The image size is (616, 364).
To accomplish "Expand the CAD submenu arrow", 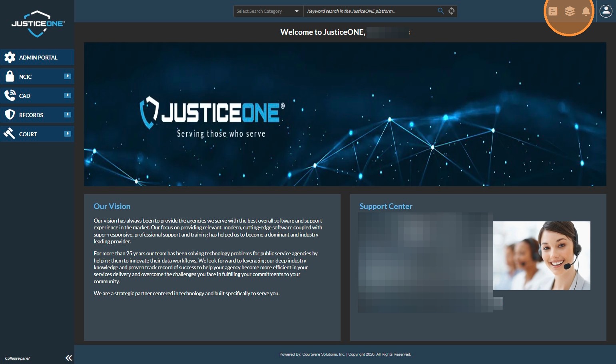I will (x=67, y=95).
